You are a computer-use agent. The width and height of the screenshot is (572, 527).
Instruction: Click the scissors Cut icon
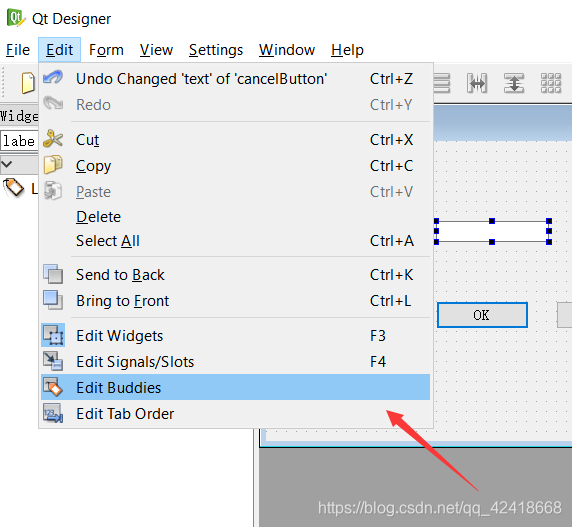tap(53, 139)
